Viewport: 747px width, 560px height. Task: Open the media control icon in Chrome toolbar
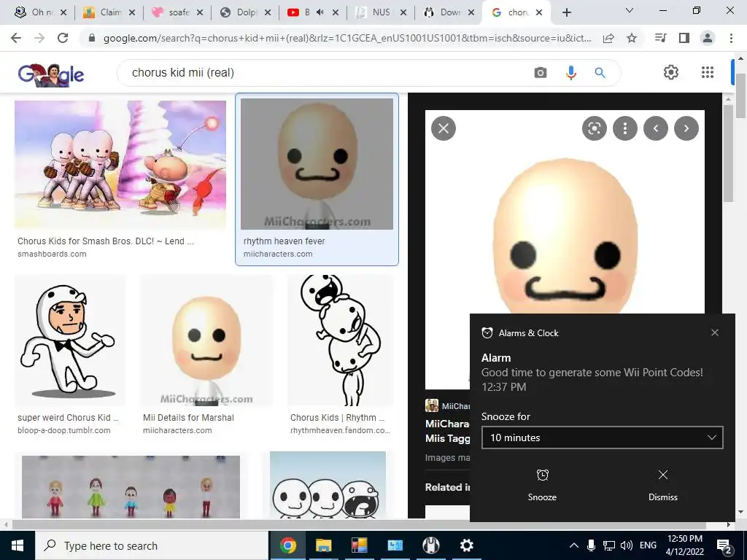[660, 38]
